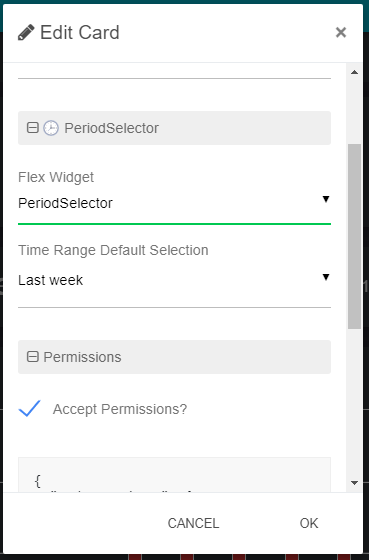The image size is (369, 560).
Task: Click the PeriodSelector section header label
Action: click(x=111, y=128)
